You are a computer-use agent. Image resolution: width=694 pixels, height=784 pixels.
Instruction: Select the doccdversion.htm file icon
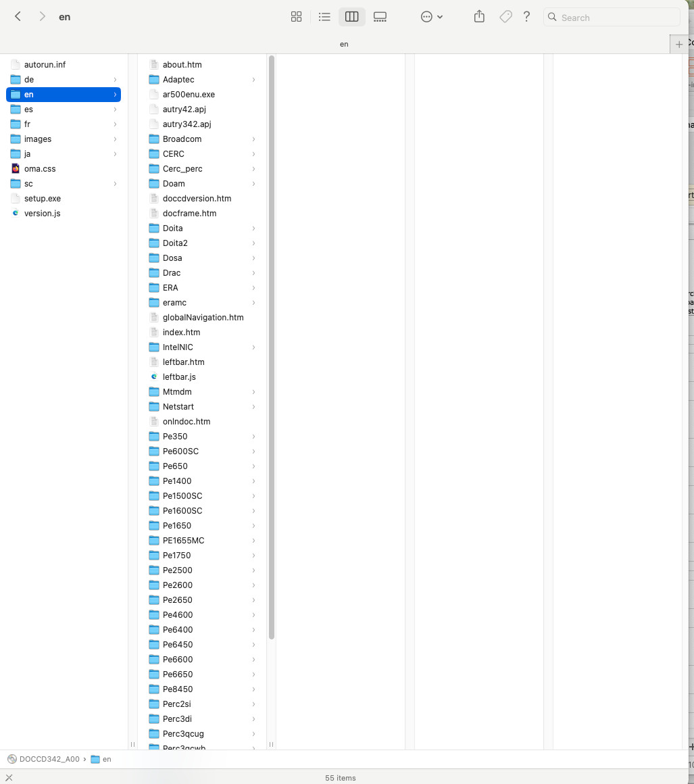154,199
